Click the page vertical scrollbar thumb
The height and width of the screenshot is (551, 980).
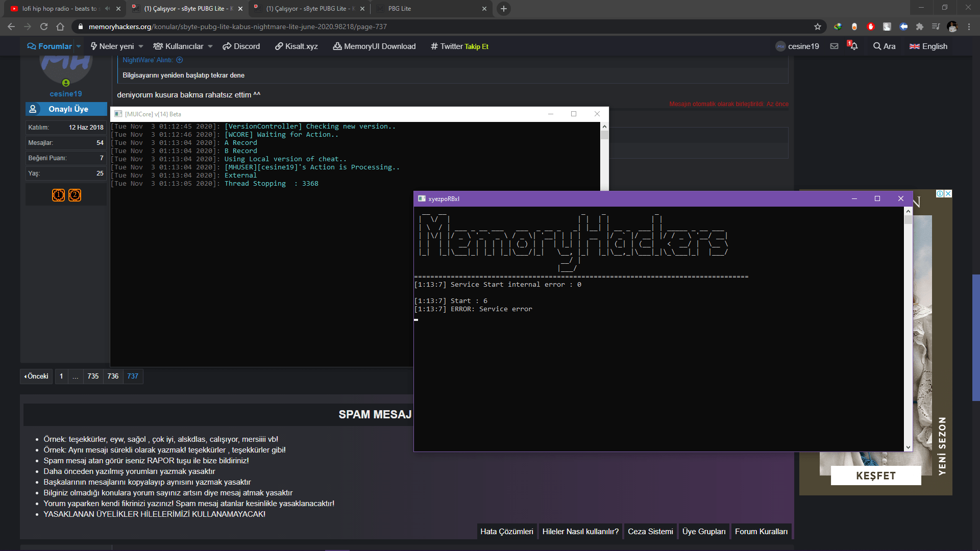(976, 338)
